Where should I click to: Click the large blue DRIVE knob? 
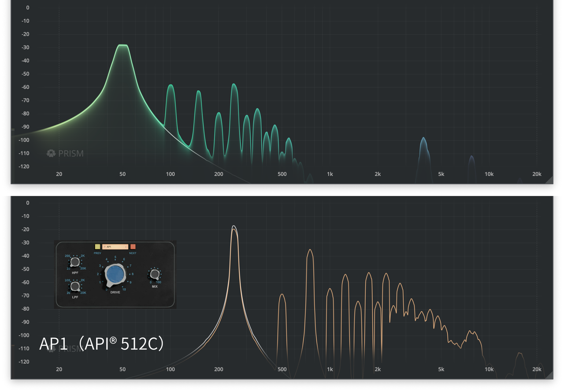pyautogui.click(x=116, y=274)
